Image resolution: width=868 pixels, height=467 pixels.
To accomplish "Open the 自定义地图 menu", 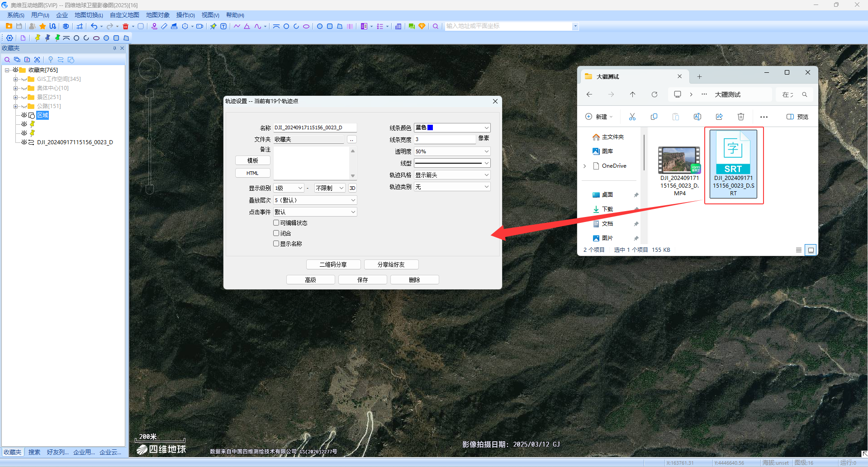I will point(124,15).
